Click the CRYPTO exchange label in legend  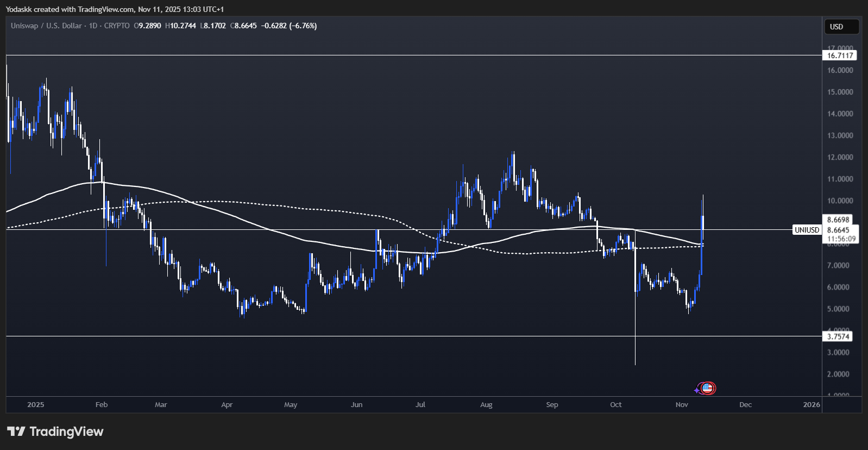click(117, 26)
